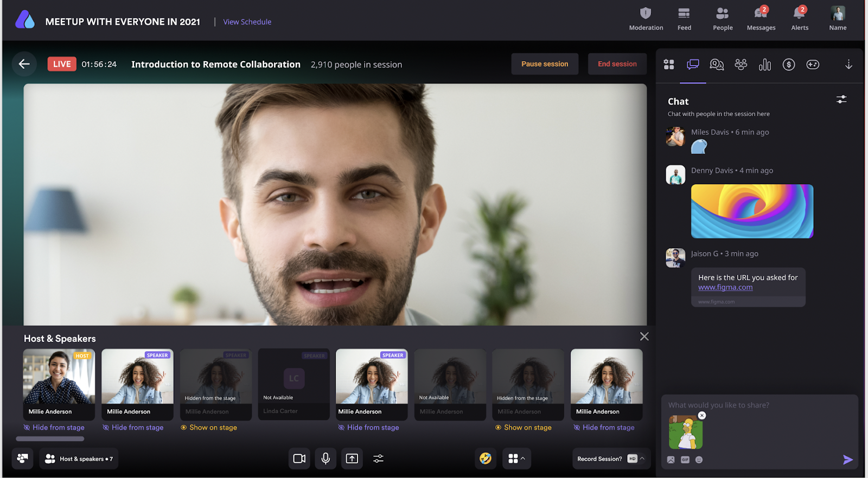Click the horizontal scrollbar under the speakers

point(50,439)
